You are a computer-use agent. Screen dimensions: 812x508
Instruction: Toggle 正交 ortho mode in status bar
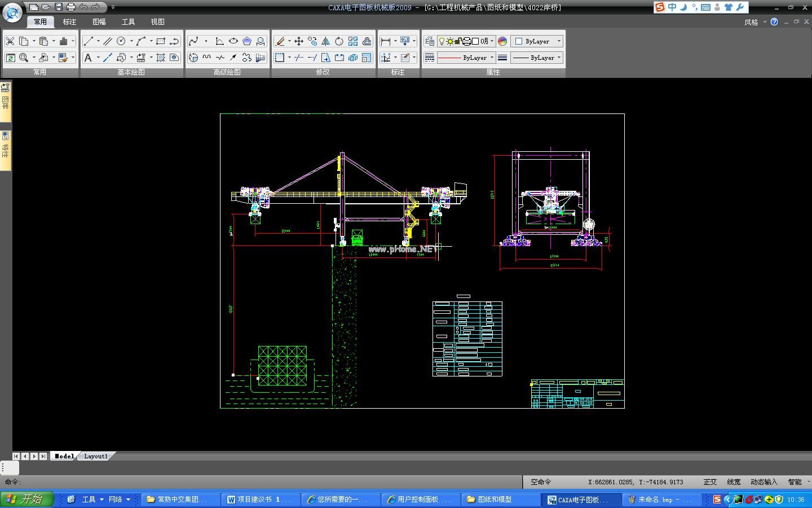coord(710,482)
